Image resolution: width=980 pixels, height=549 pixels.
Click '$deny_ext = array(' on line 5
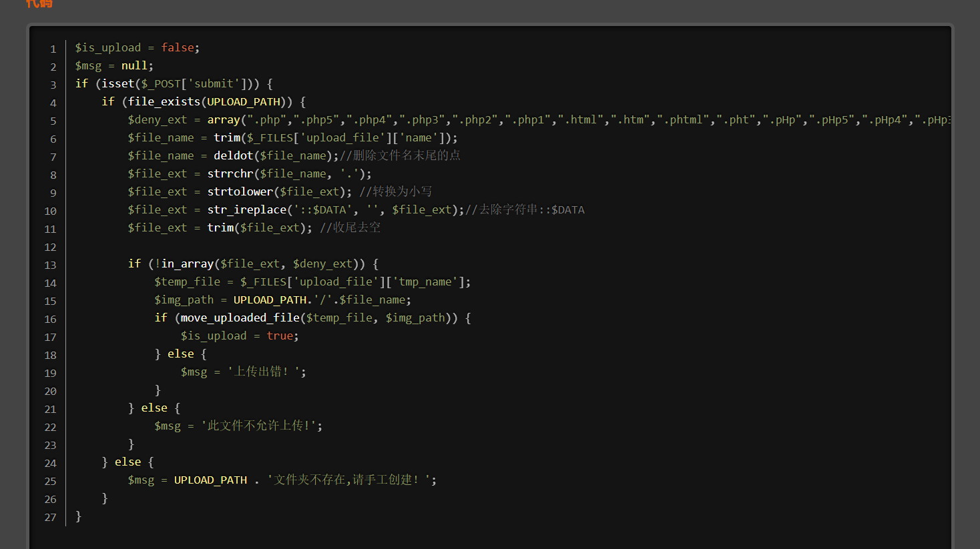[187, 119]
